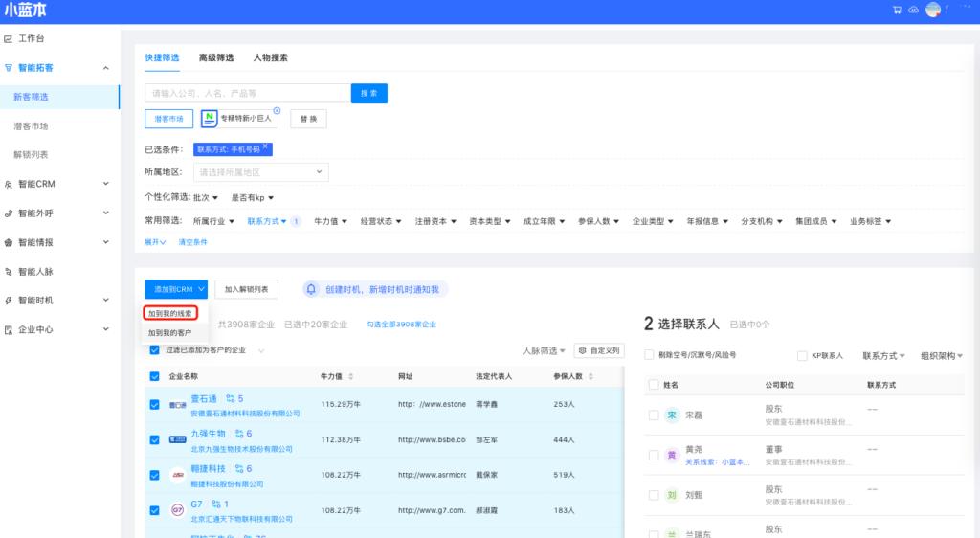
Task: Click the cloud download icon in header
Action: 913,10
